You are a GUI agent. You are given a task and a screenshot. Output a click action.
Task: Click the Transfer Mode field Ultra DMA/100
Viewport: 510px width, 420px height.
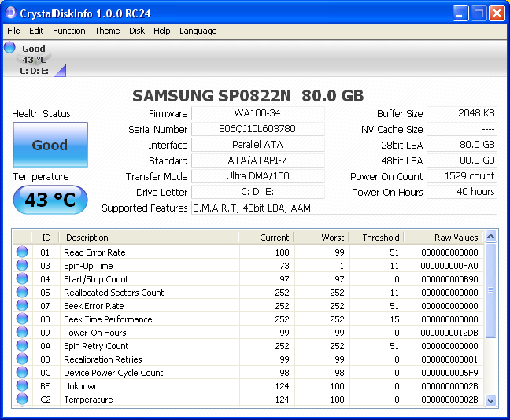point(258,176)
